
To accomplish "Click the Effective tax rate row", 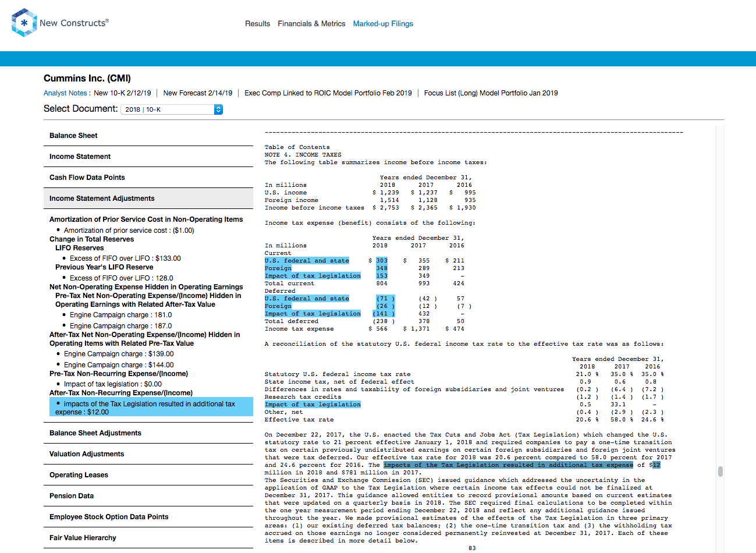I will click(464, 420).
